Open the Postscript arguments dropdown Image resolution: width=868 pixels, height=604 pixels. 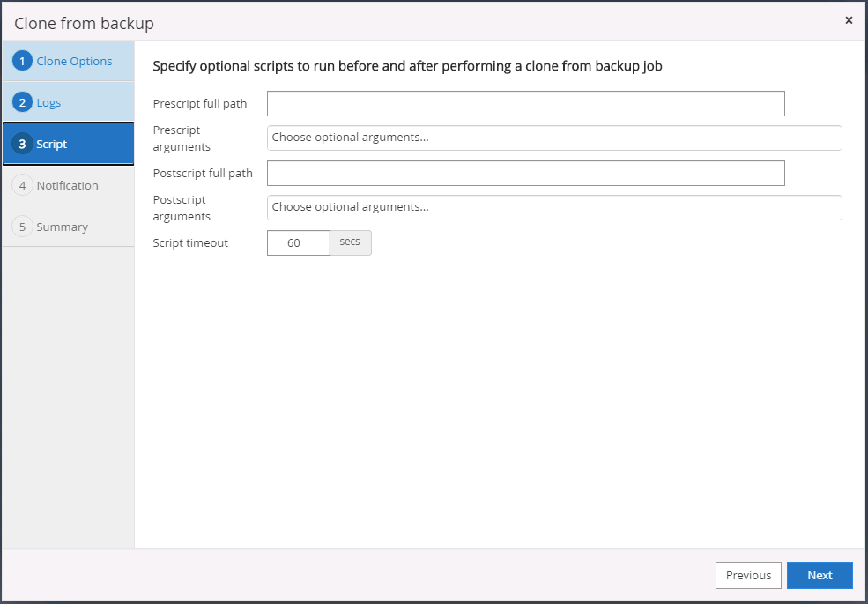click(554, 207)
